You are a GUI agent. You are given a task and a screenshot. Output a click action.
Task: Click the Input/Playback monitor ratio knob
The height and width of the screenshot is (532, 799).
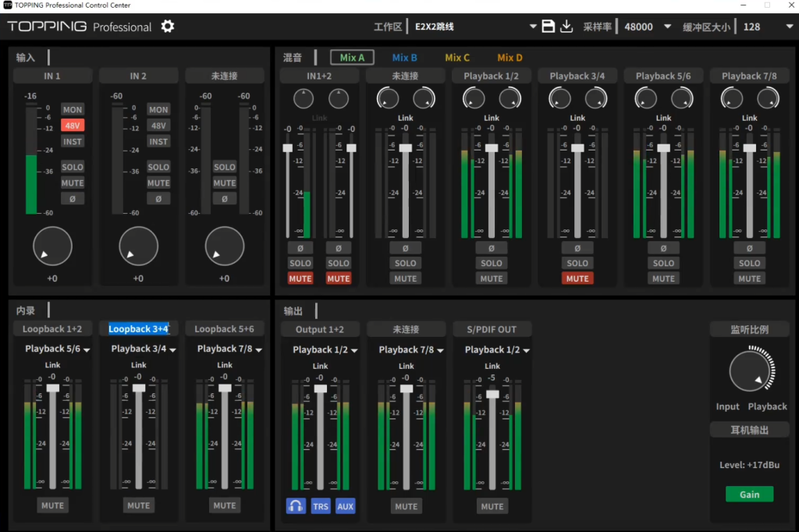point(749,371)
